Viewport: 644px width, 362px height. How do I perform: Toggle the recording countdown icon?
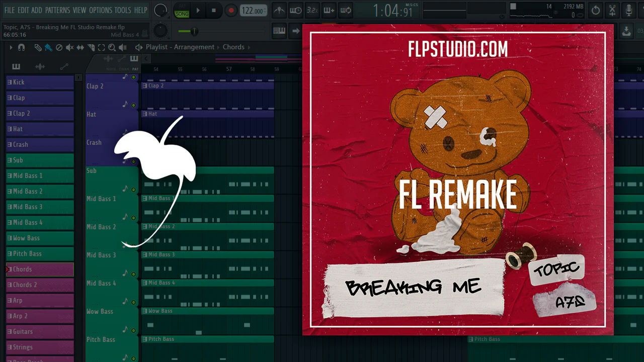coord(312,11)
